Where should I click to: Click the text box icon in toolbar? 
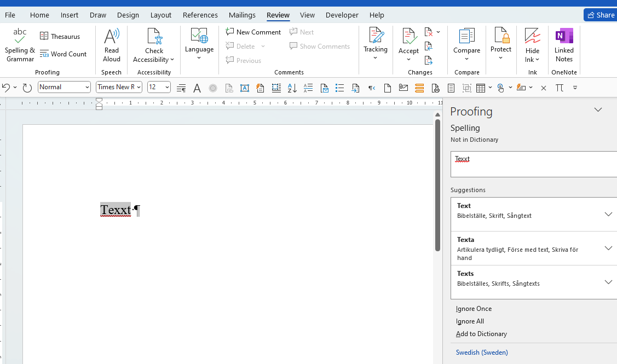pos(244,88)
